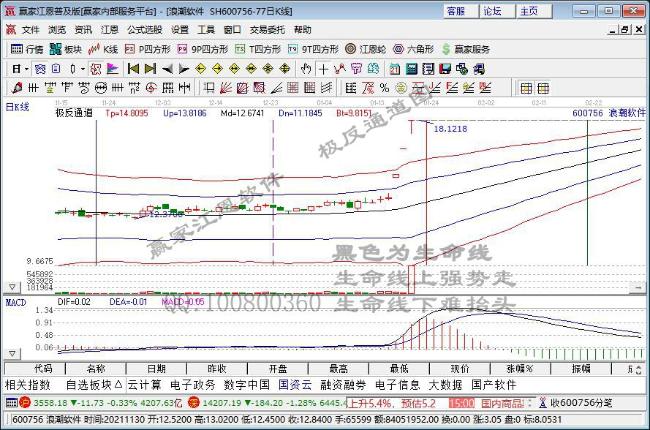Screen dimensions: 650x430
Task: Click the percent sign tool
Action: [384, 88]
